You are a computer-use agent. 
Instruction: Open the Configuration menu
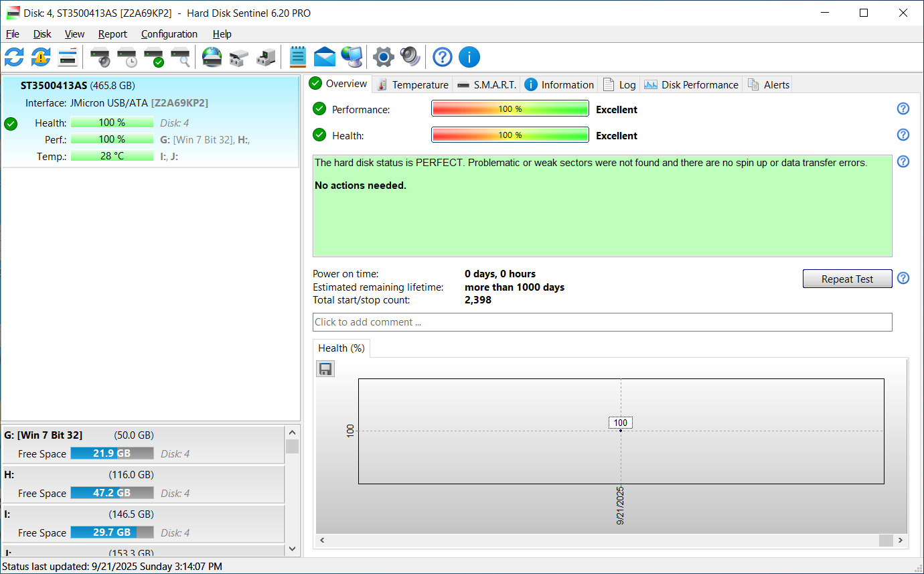click(169, 34)
